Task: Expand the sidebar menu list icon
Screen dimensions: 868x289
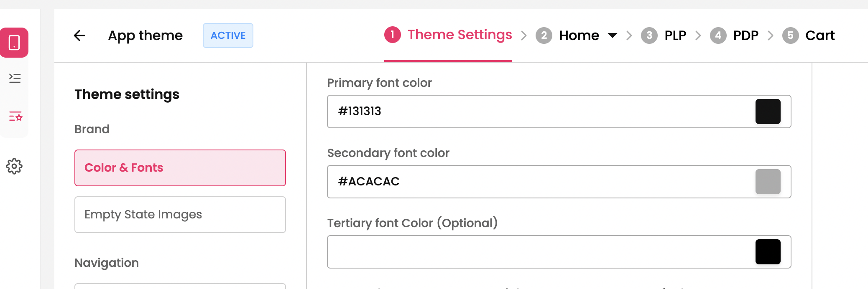Action: click(x=15, y=78)
